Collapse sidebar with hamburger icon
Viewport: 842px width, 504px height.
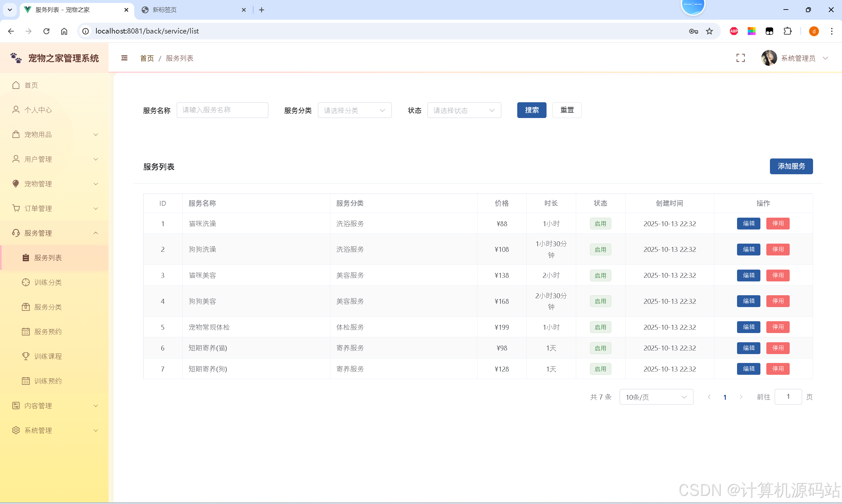[124, 58]
